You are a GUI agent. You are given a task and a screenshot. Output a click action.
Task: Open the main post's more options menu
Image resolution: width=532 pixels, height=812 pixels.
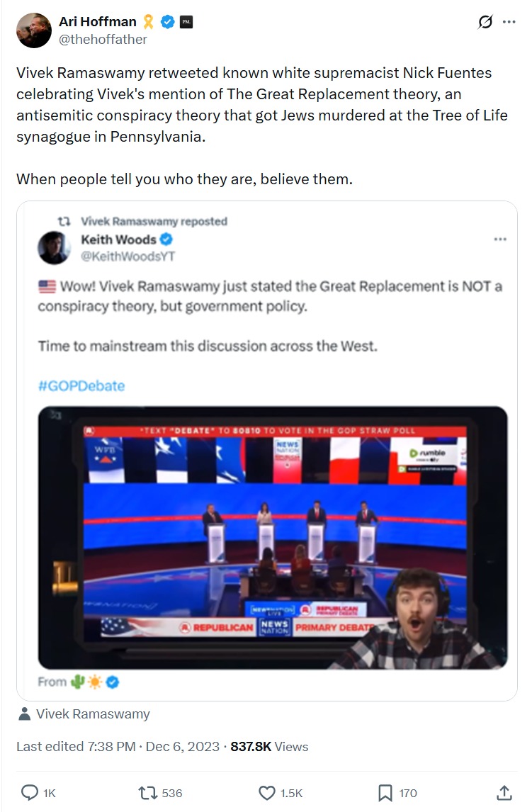tap(509, 22)
